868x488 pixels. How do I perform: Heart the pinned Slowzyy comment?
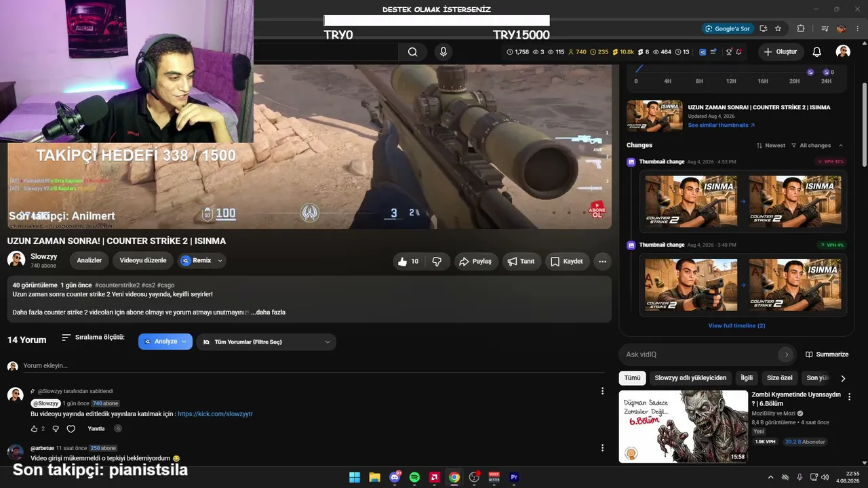click(71, 429)
